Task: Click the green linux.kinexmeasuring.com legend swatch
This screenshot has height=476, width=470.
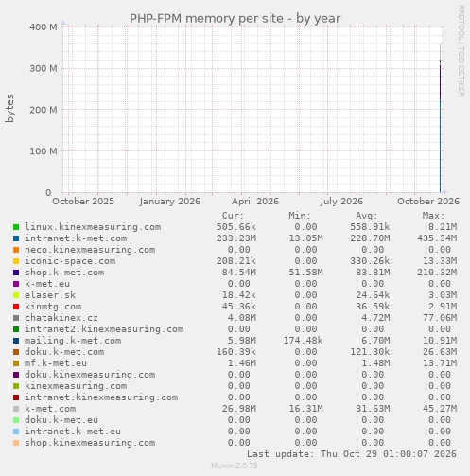Action: pos(16,227)
